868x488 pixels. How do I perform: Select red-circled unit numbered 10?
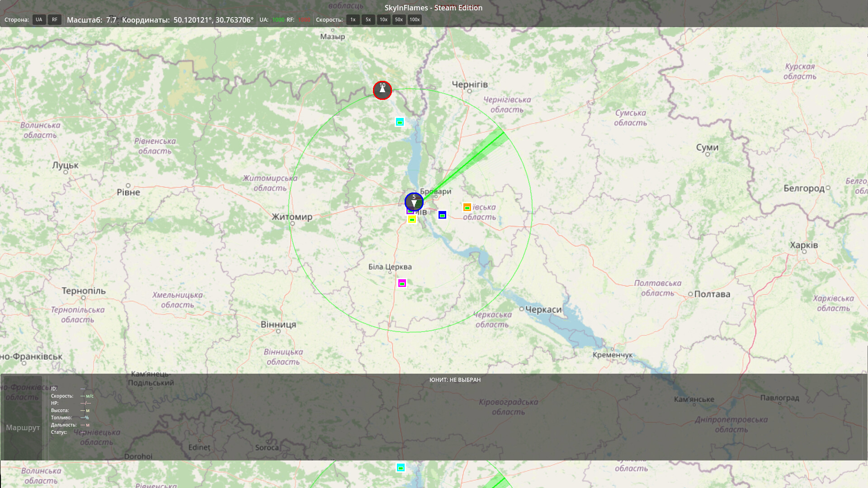click(x=382, y=90)
